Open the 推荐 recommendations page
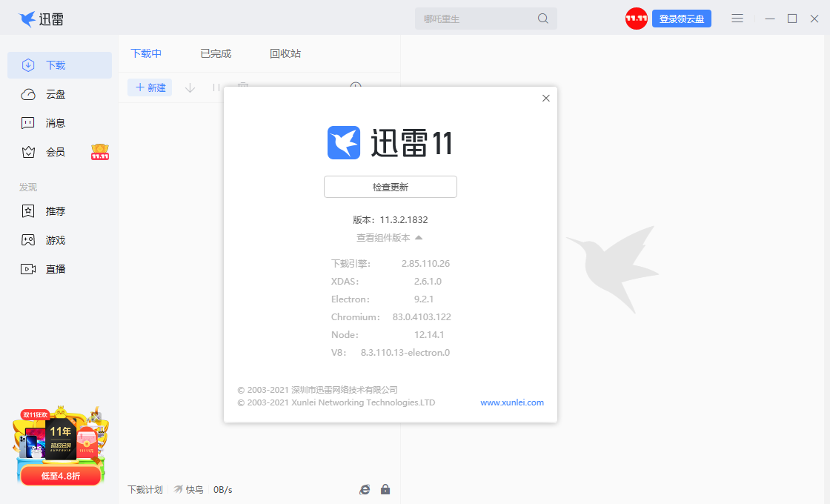Viewport: 830px width, 504px height. 55,211
